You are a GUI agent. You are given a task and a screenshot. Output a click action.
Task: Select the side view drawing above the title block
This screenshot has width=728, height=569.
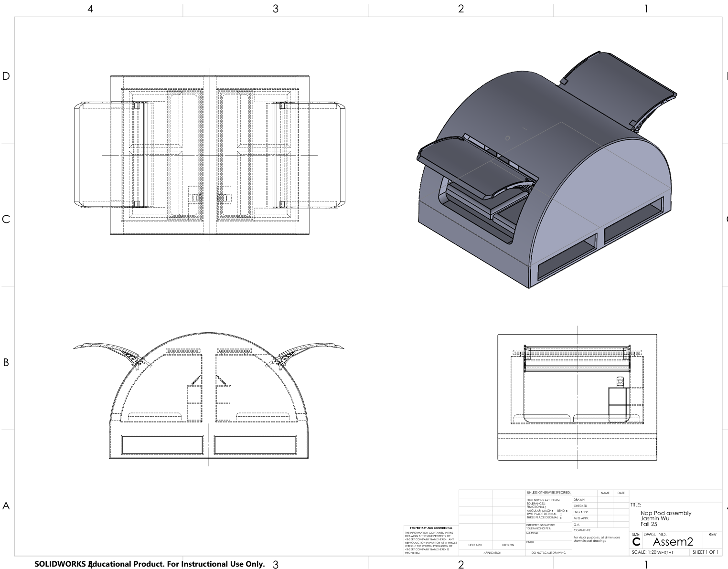click(577, 397)
